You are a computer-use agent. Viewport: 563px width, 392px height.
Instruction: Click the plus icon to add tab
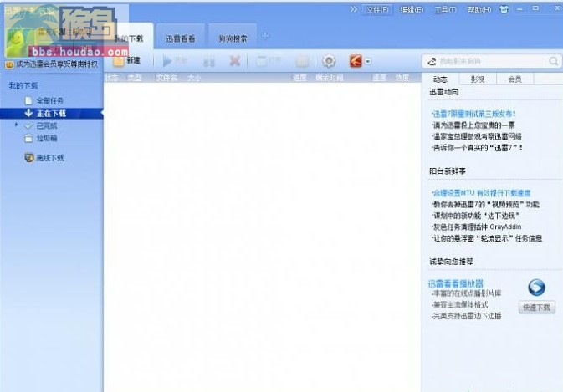(266, 36)
